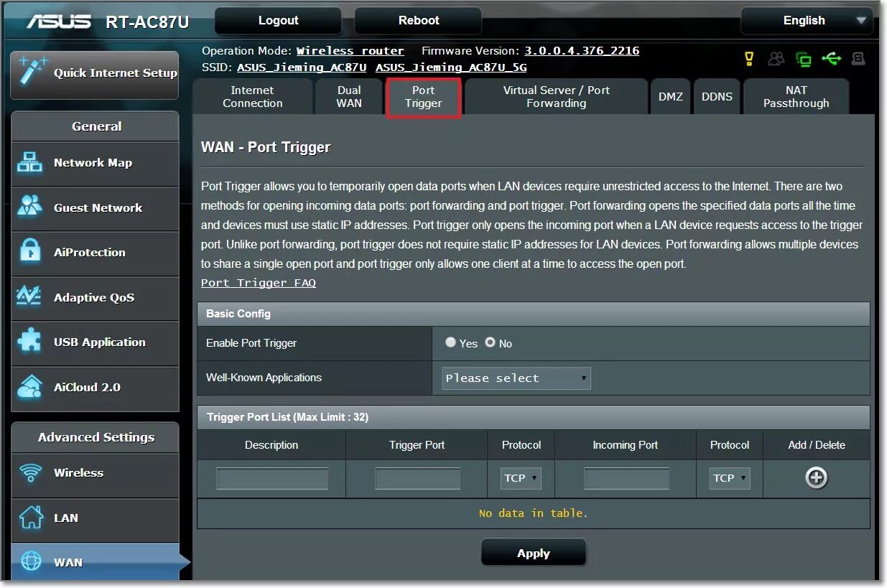Click the plus icon to add trigger port entry
This screenshot has height=588, width=887.
coord(817,478)
